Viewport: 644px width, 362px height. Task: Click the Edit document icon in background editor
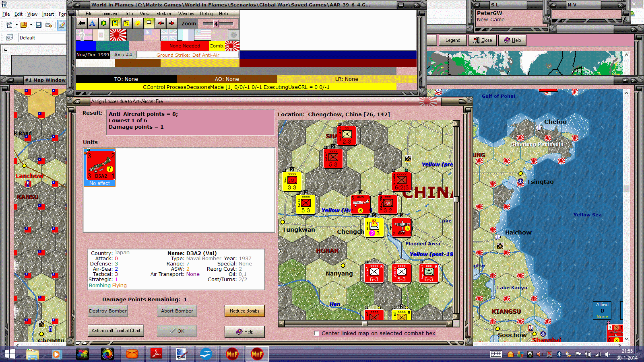pos(62,25)
